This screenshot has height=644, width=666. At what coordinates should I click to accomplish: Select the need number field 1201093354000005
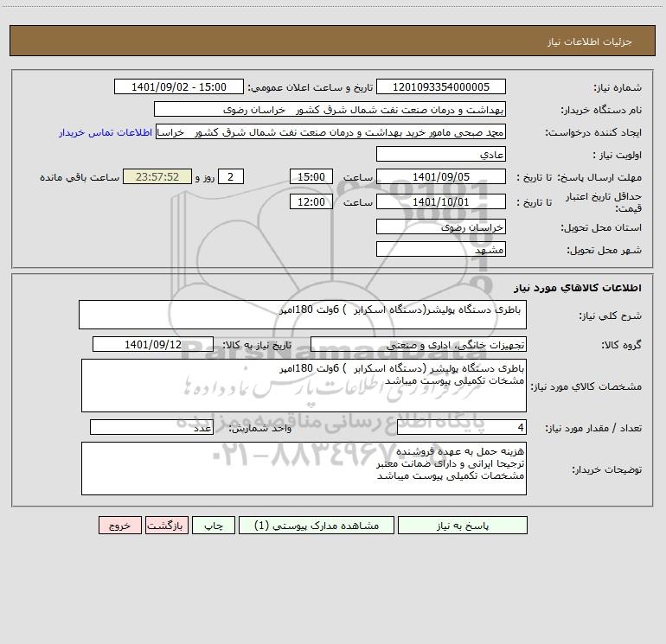441,86
